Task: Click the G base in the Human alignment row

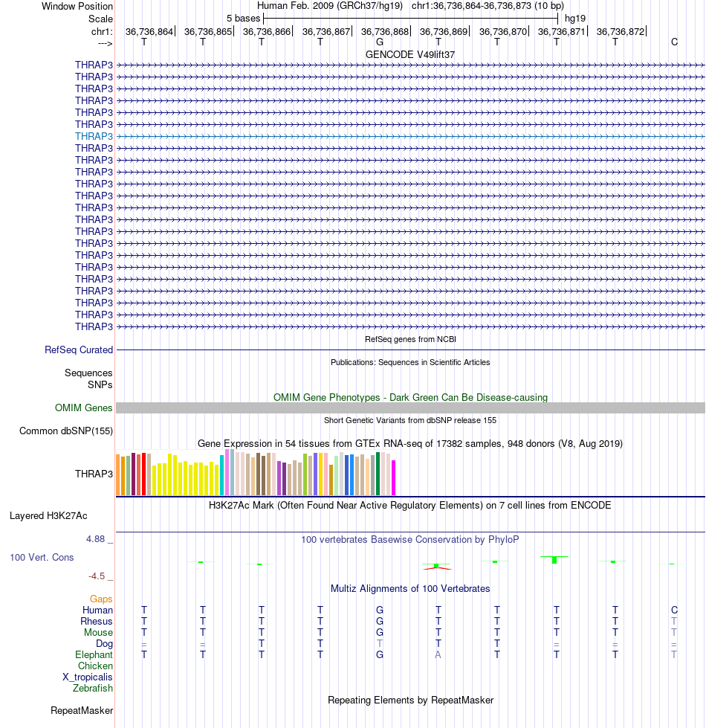Action: click(x=380, y=610)
